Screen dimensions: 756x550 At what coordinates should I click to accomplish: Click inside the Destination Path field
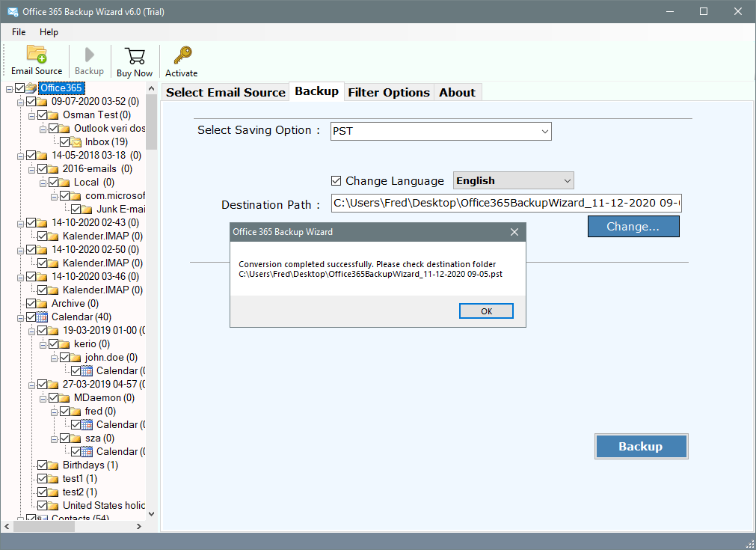506,203
